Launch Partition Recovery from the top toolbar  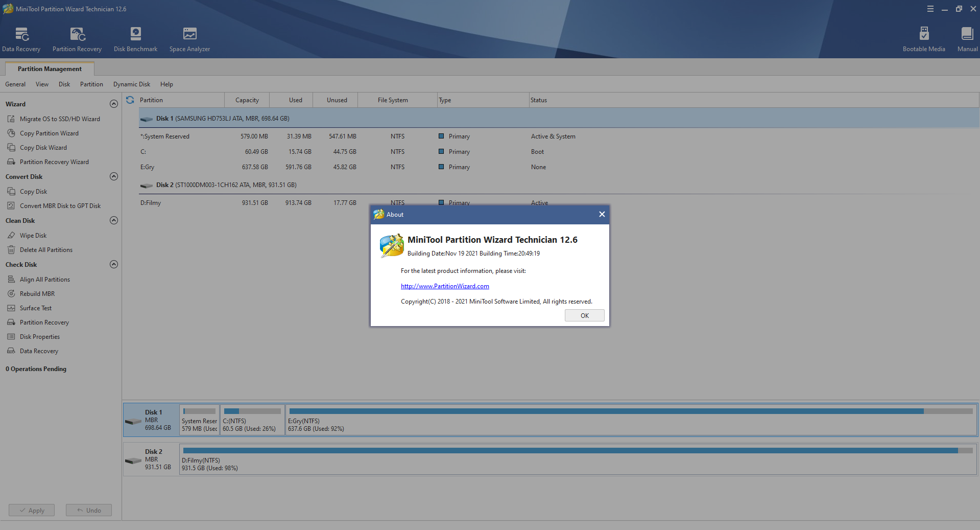click(x=77, y=40)
